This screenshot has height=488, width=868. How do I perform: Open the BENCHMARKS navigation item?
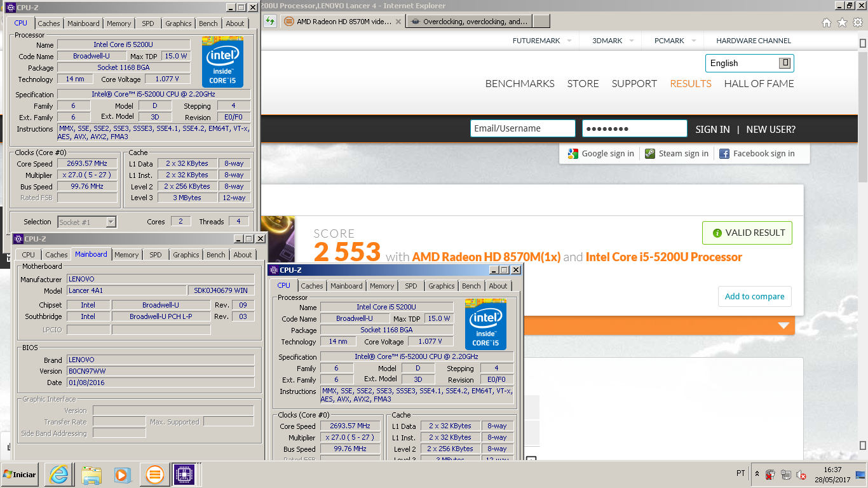520,84
